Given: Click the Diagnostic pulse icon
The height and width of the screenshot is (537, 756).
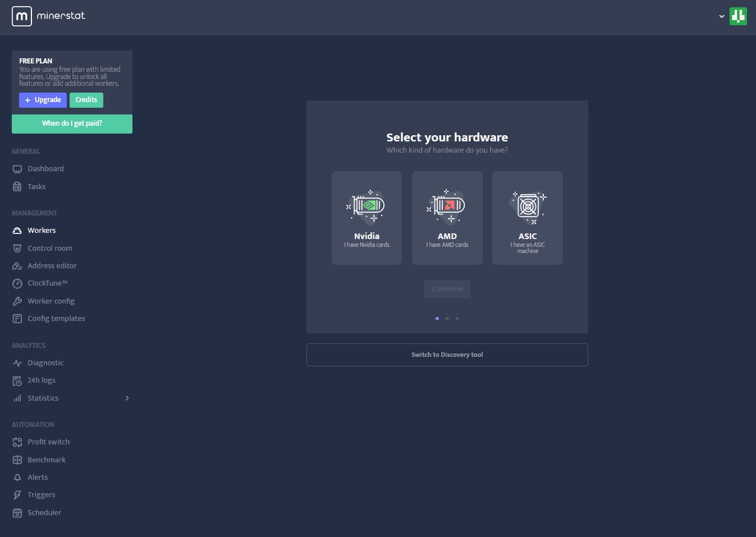Looking at the screenshot, I should pos(17,363).
